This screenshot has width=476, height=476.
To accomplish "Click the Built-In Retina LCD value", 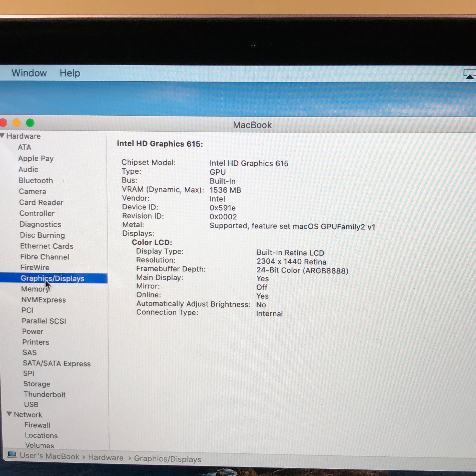I will tap(290, 252).
